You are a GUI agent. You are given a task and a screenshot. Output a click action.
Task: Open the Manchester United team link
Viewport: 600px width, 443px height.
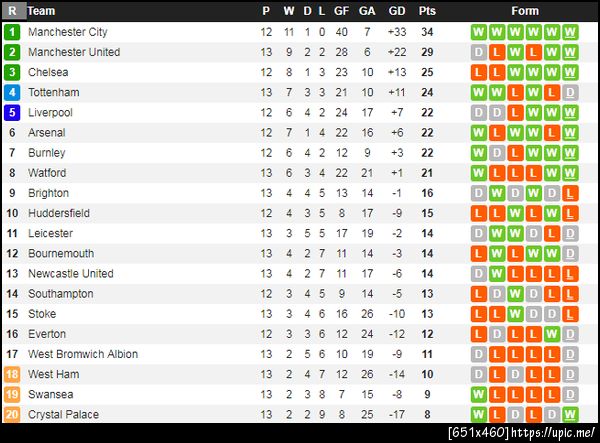pos(74,52)
